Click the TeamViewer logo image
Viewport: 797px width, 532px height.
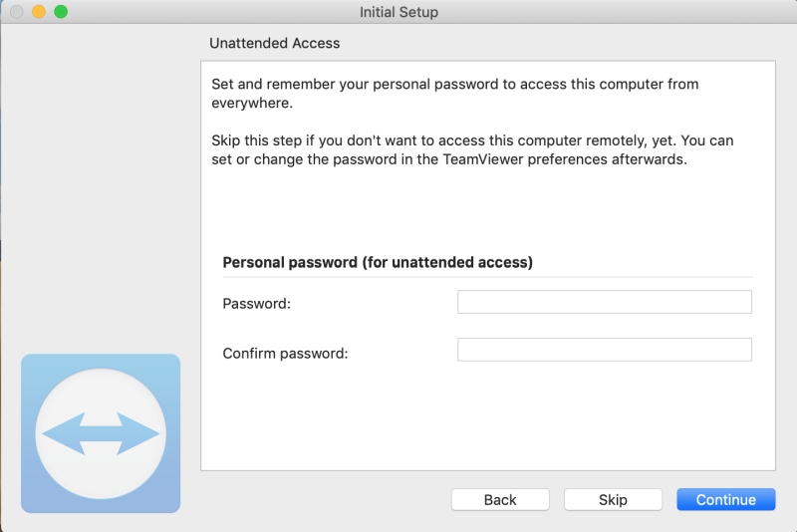(x=101, y=433)
